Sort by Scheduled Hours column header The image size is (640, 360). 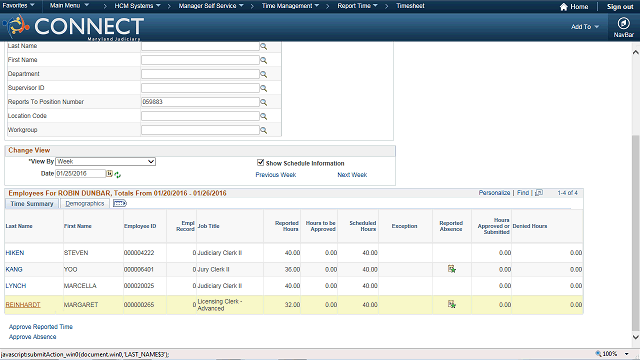[x=362, y=226]
